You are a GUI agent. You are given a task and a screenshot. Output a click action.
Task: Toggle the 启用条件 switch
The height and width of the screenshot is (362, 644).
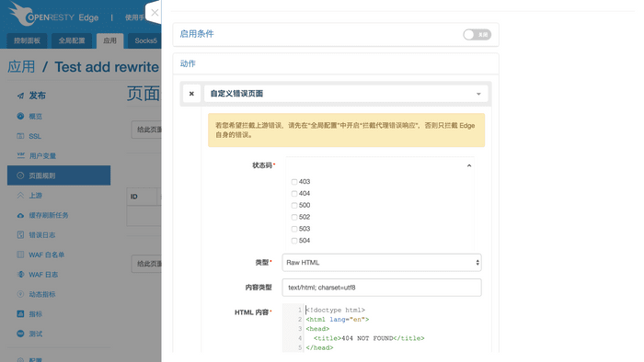point(477,35)
